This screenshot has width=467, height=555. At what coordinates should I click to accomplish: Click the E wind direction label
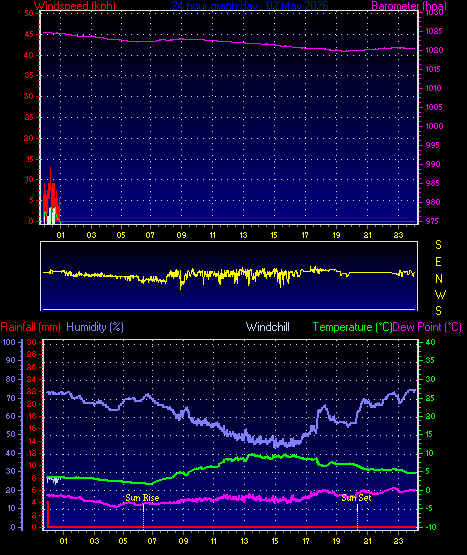(x=438, y=262)
